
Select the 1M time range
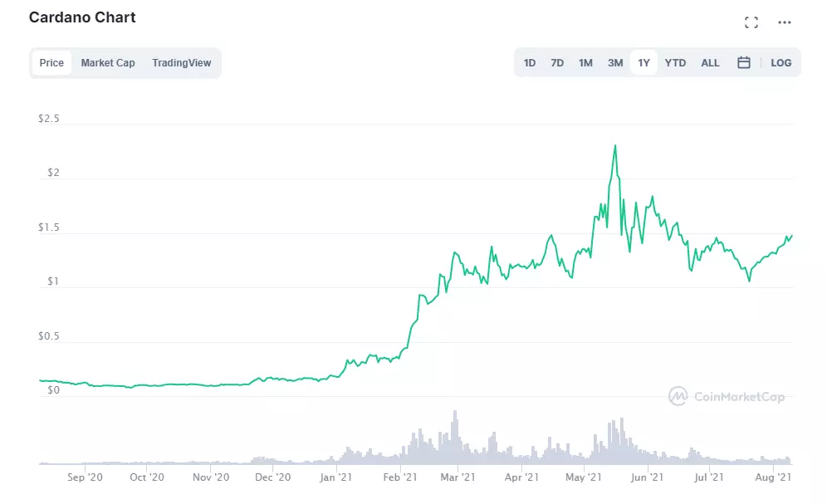[585, 61]
